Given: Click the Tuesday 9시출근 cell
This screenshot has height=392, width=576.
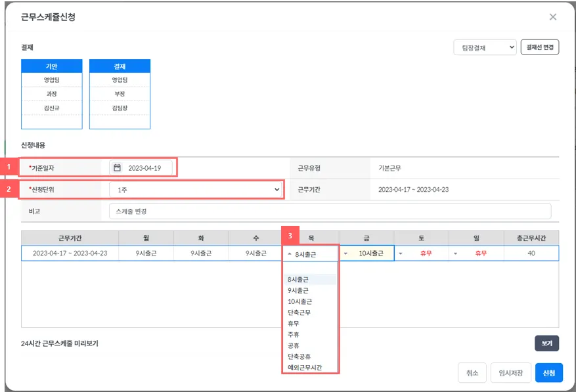Looking at the screenshot, I should (201, 253).
